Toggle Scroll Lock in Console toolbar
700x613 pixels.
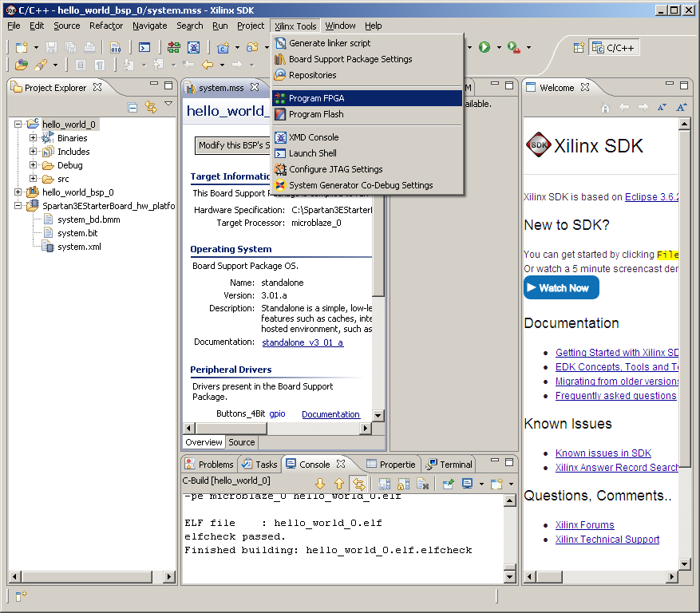(403, 484)
